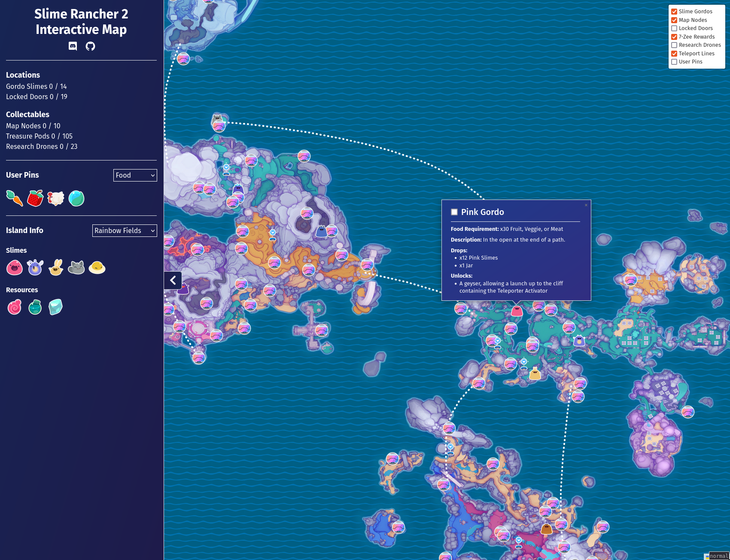Click the yellow chick slime icon

click(97, 267)
